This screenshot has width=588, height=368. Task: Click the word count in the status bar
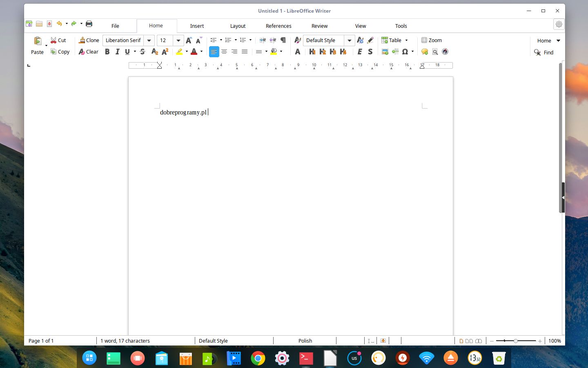(x=125, y=341)
